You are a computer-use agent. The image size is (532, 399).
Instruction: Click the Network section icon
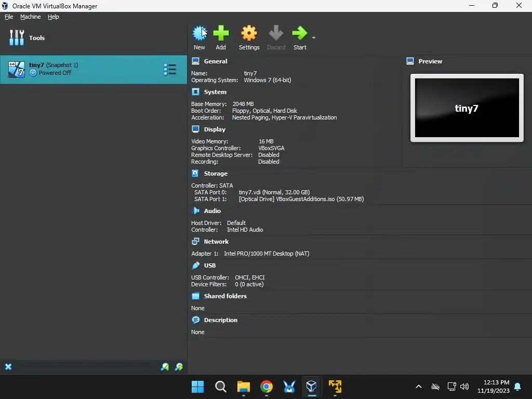click(x=195, y=241)
